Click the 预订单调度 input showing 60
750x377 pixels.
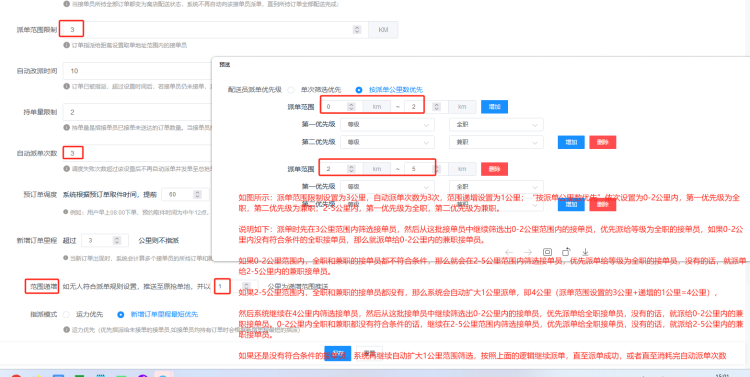point(185,195)
